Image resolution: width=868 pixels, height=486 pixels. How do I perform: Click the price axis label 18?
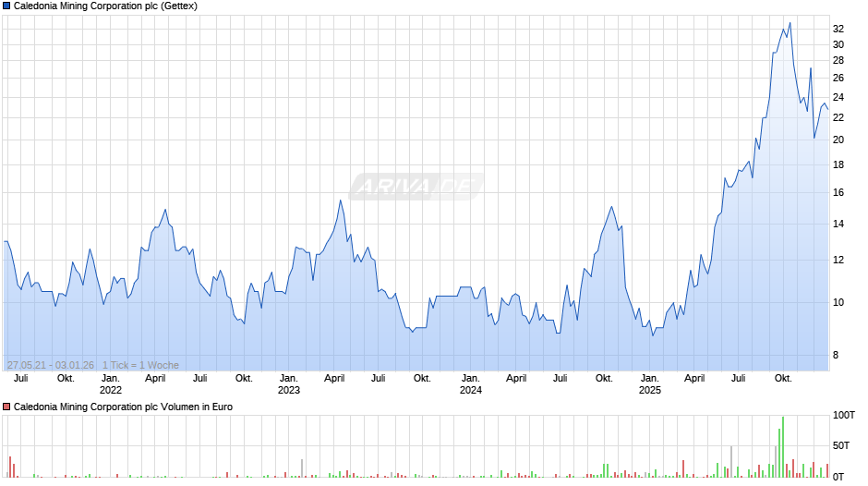click(838, 165)
